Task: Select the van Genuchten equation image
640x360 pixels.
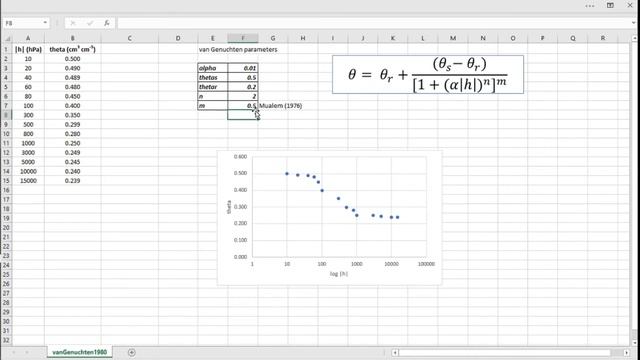Action: pyautogui.click(x=428, y=75)
